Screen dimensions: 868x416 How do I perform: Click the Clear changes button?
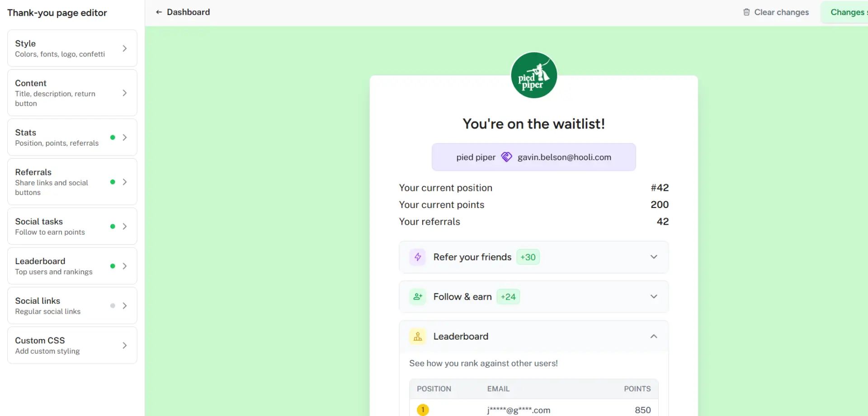[776, 12]
